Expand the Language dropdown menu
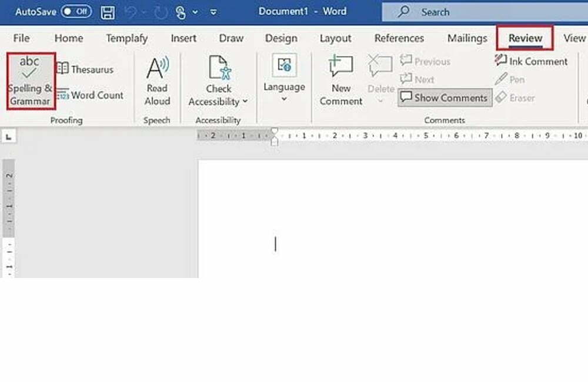This screenshot has width=588, height=382. tap(284, 99)
